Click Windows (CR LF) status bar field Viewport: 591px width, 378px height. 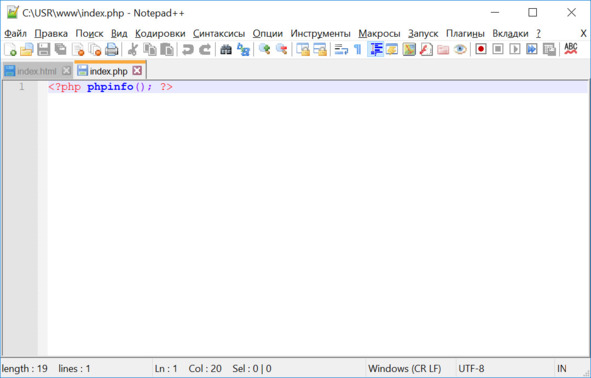tap(404, 368)
